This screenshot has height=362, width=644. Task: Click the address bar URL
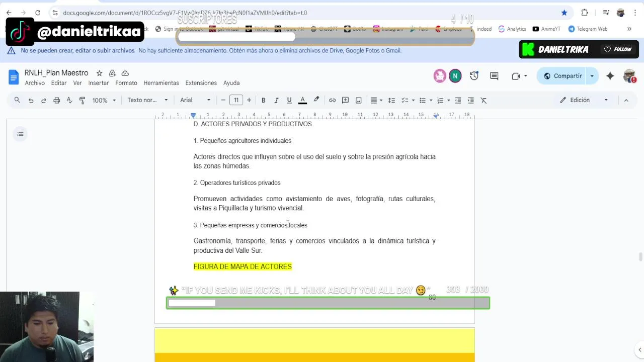[x=185, y=13]
